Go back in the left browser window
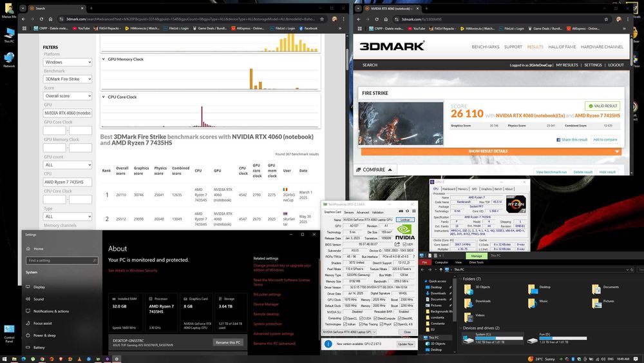This screenshot has height=363, width=644. click(x=23, y=19)
